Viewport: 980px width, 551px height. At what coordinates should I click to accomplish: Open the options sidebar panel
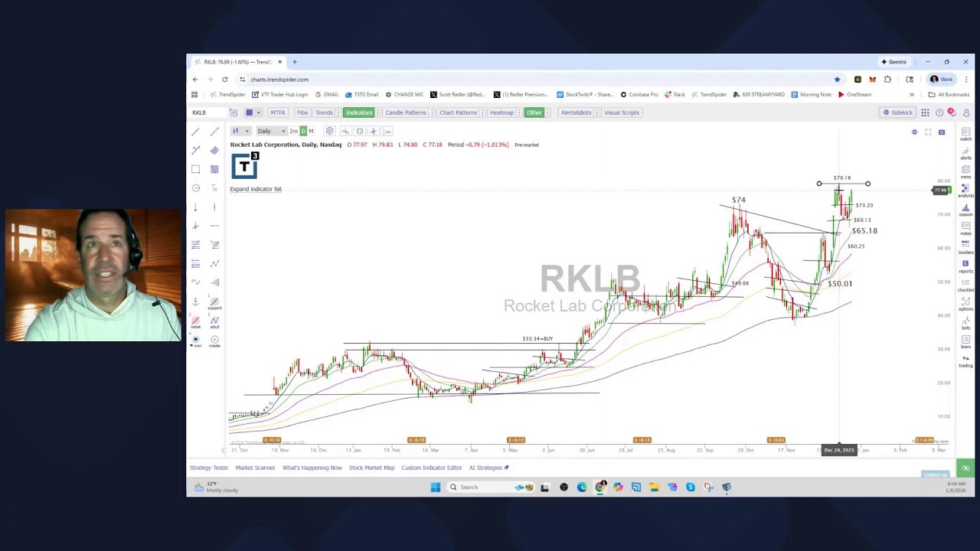965,304
